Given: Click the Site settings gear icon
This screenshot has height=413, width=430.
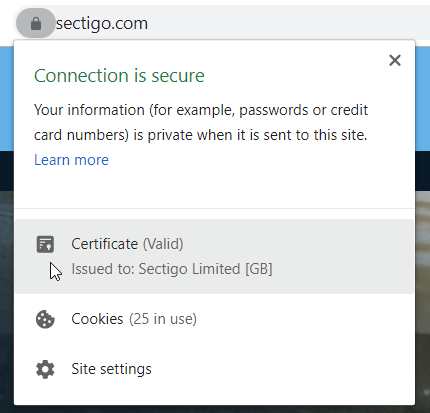Looking at the screenshot, I should (x=45, y=369).
